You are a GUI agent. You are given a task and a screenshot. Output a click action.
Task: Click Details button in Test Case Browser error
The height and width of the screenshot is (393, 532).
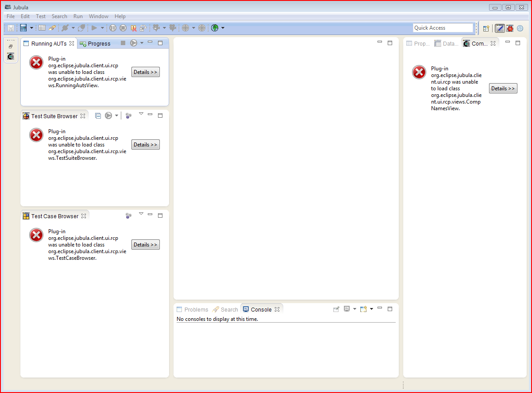pyautogui.click(x=146, y=245)
